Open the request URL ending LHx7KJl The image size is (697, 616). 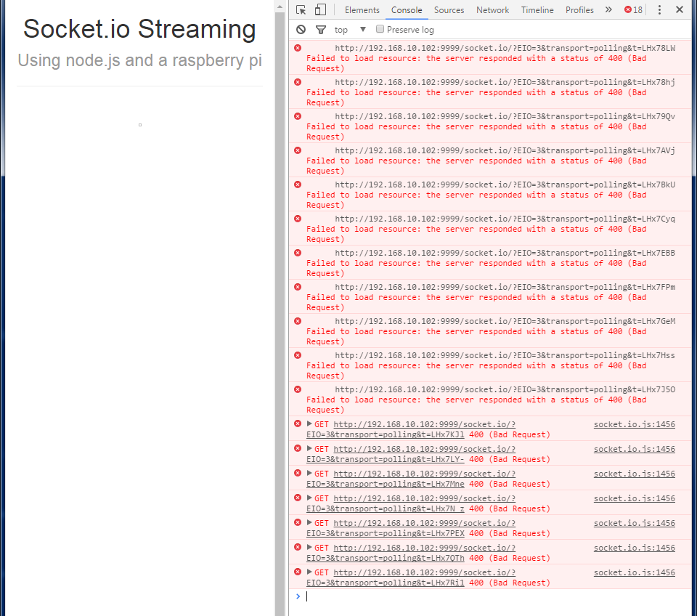[411, 429]
